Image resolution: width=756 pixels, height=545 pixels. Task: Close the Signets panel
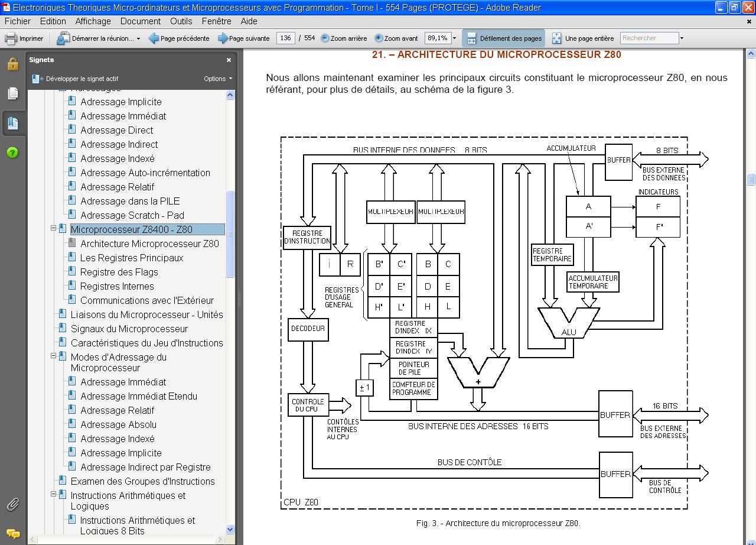pyautogui.click(x=229, y=60)
